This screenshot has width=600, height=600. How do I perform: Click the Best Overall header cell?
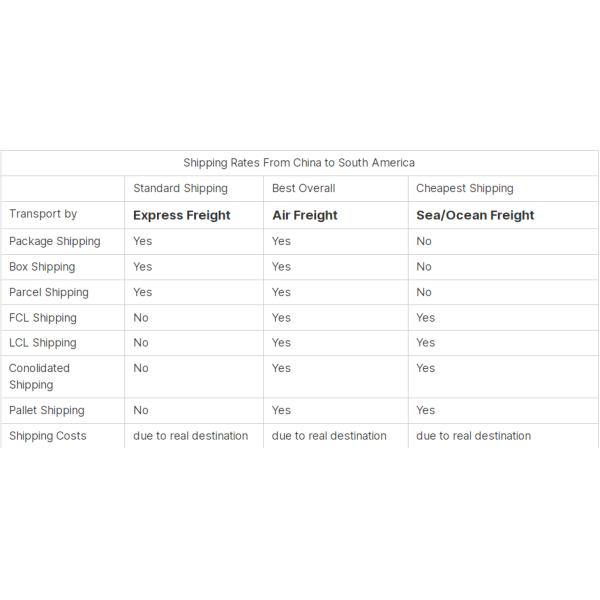pyautogui.click(x=303, y=188)
